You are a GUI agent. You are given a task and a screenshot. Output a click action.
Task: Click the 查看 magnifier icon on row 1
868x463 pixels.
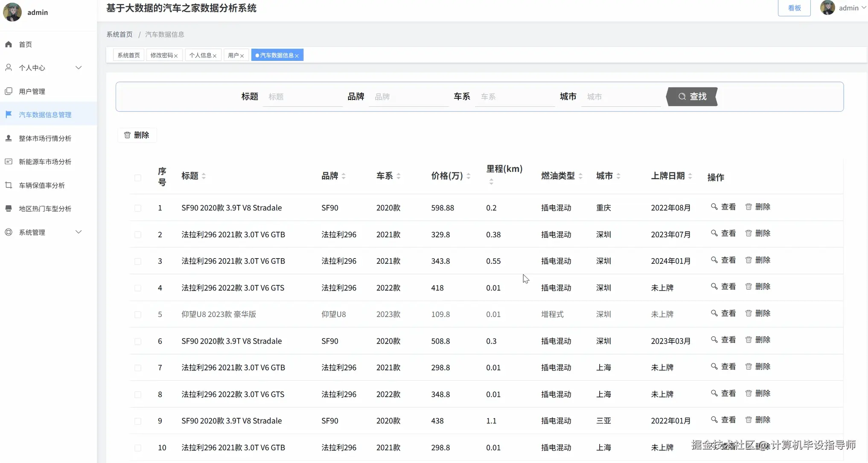(x=714, y=207)
